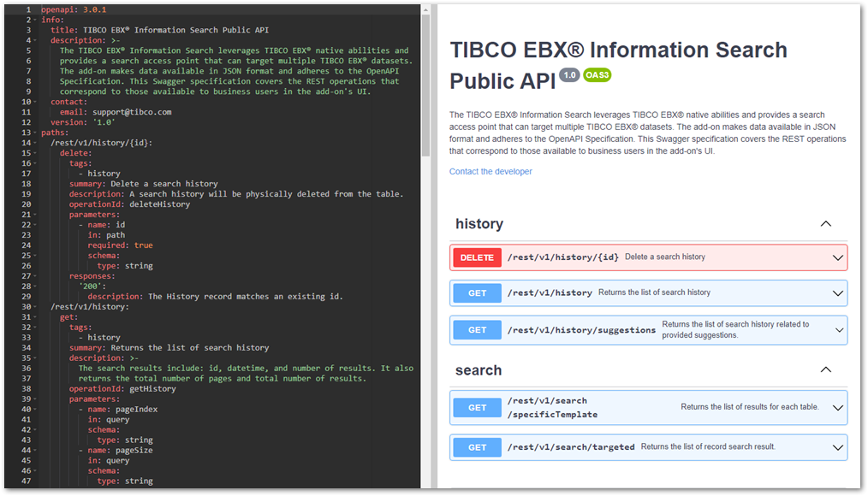The width and height of the screenshot is (868, 496).
Task: Fold the paths block at line 13
Action: coord(35,133)
